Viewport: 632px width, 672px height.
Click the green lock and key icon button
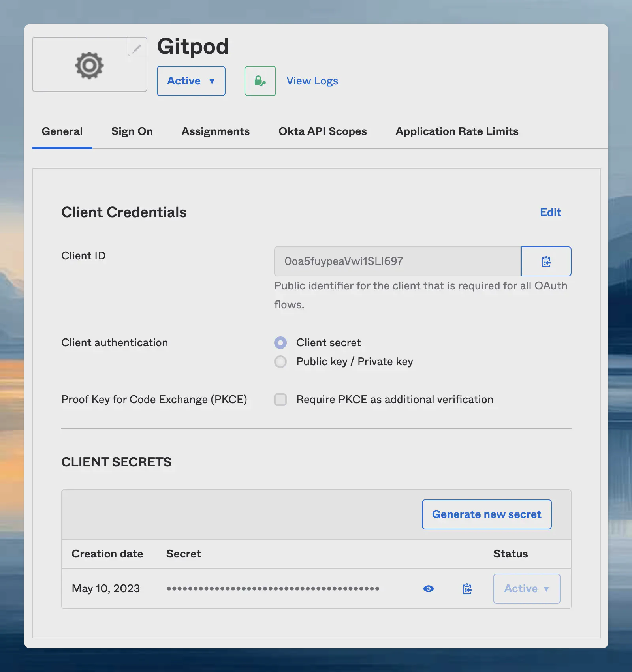click(x=260, y=81)
